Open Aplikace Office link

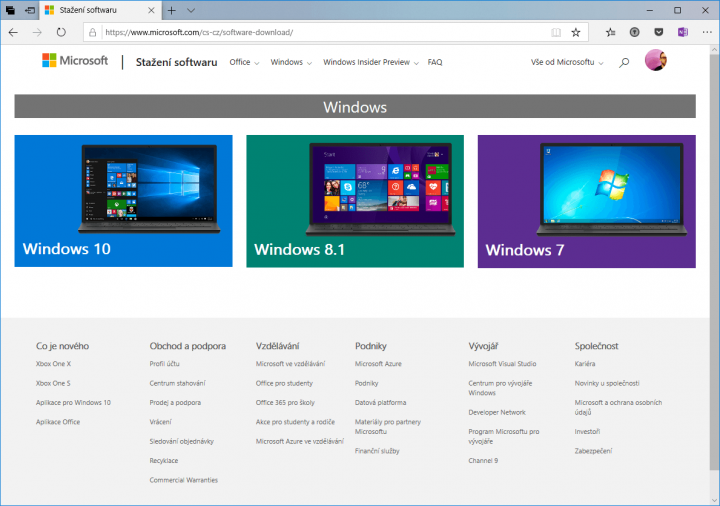(58, 422)
